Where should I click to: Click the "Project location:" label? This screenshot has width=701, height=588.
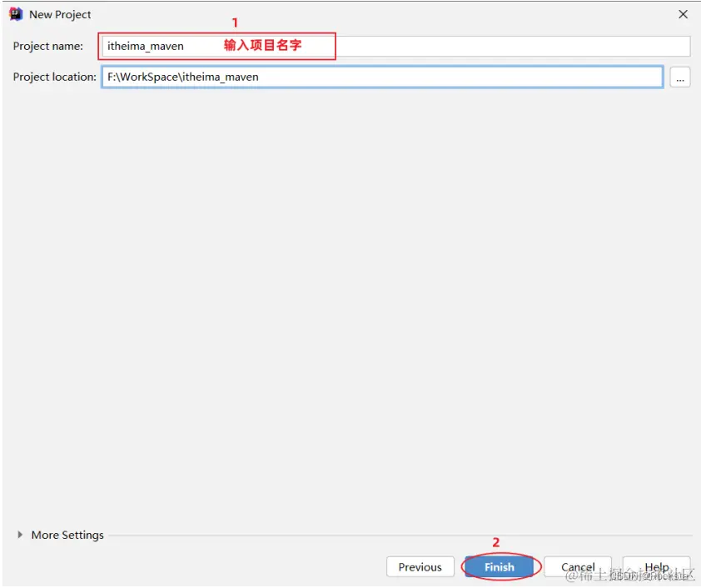55,77
